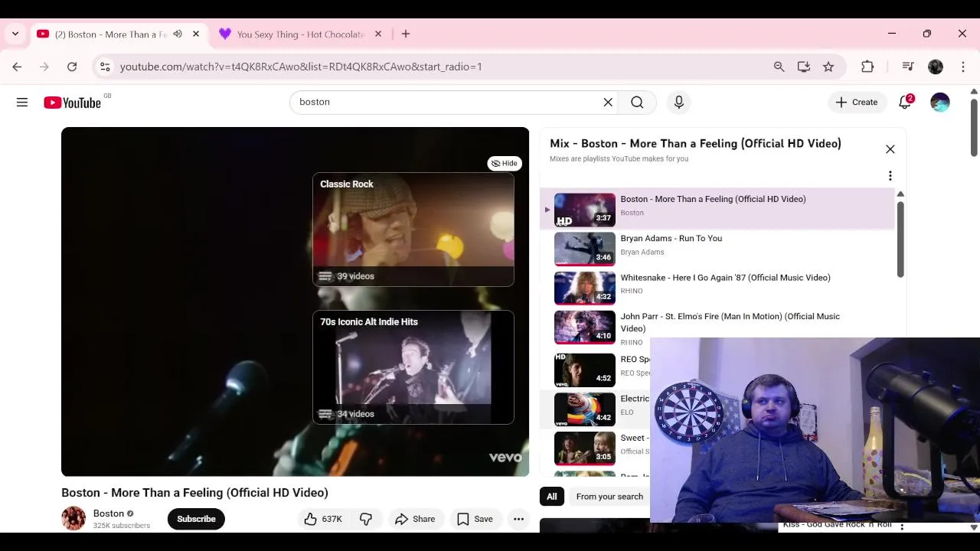Open the Extensions puzzle icon
Viewport: 980px width, 551px height.
[867, 67]
